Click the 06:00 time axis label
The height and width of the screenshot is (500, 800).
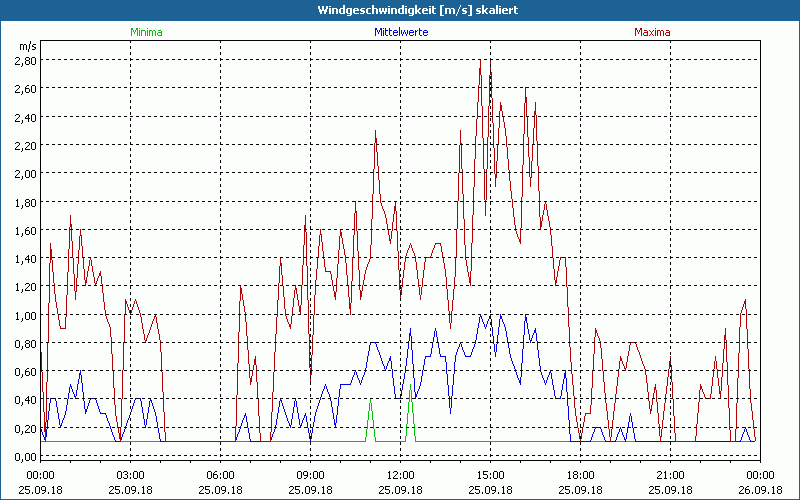(x=220, y=475)
